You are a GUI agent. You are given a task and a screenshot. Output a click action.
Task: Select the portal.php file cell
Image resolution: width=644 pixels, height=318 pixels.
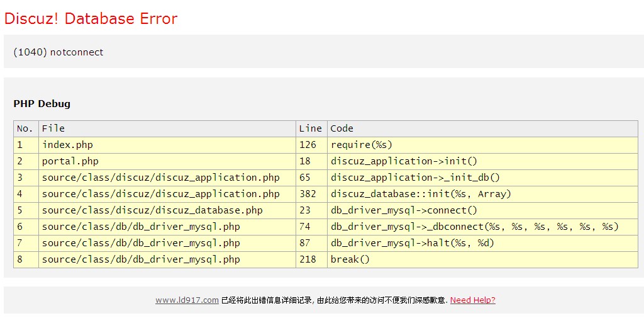point(70,161)
